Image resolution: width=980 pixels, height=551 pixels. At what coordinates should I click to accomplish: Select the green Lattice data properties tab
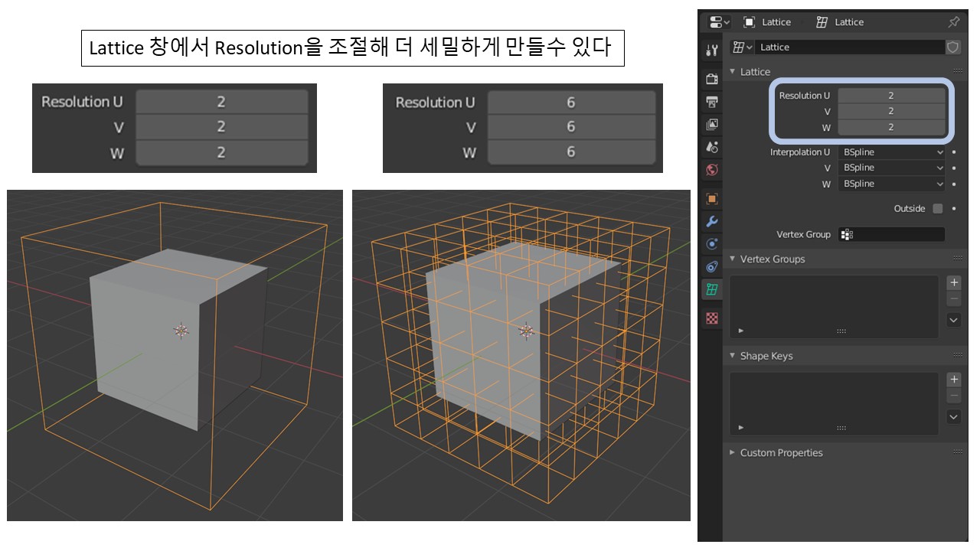(x=711, y=289)
